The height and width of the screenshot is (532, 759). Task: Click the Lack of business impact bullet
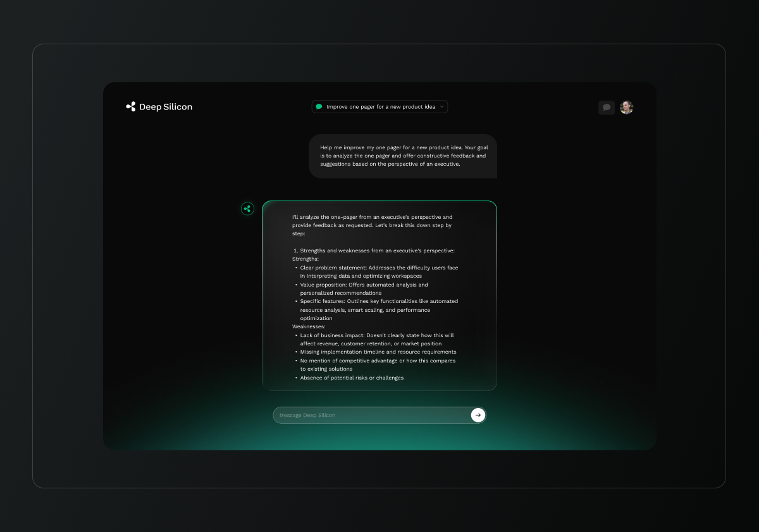pos(376,340)
